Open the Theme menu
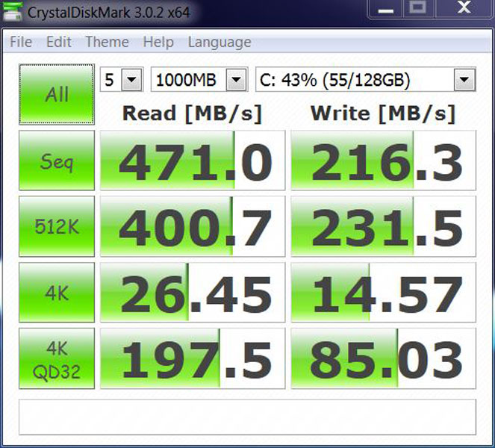Screen dimensions: 495x448 click(x=107, y=42)
